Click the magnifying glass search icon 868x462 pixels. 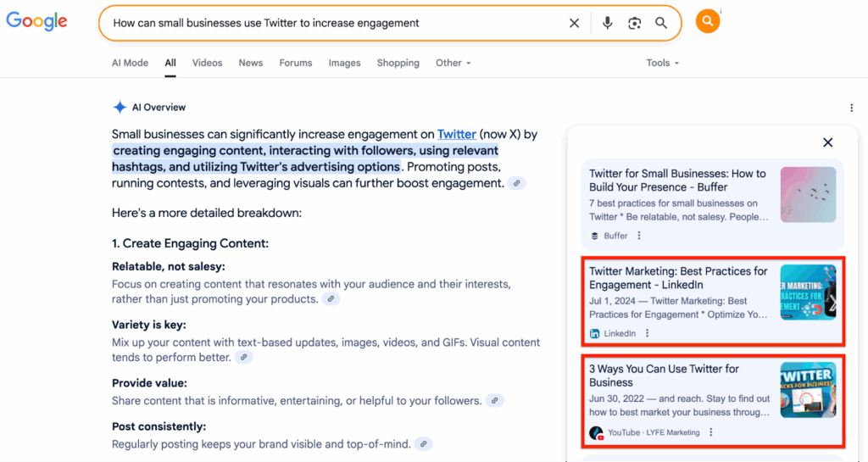point(661,24)
